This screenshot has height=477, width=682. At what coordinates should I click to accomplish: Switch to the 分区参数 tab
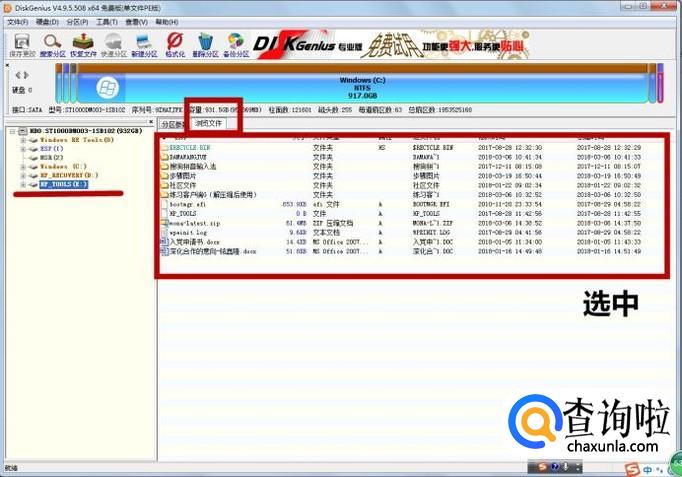click(172, 124)
